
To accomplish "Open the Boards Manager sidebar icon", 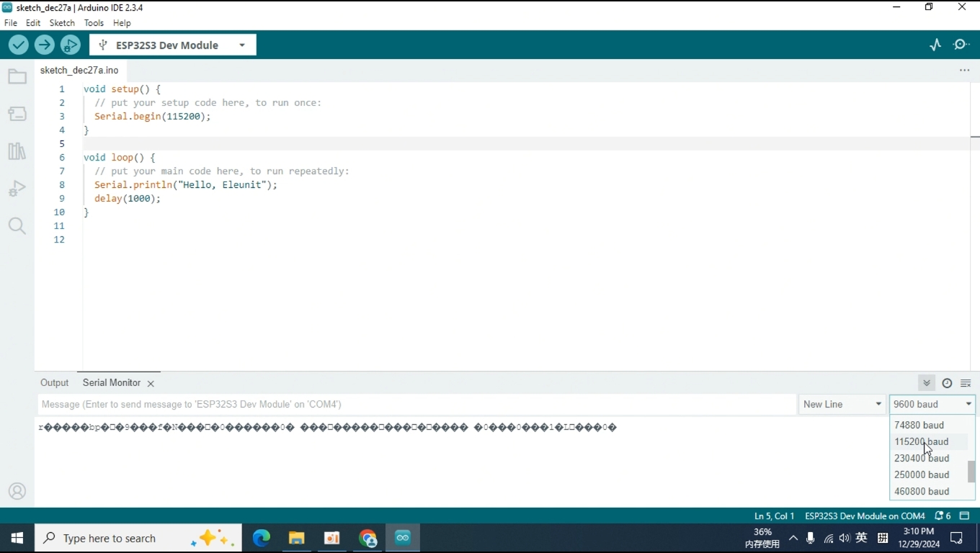I will click(17, 114).
